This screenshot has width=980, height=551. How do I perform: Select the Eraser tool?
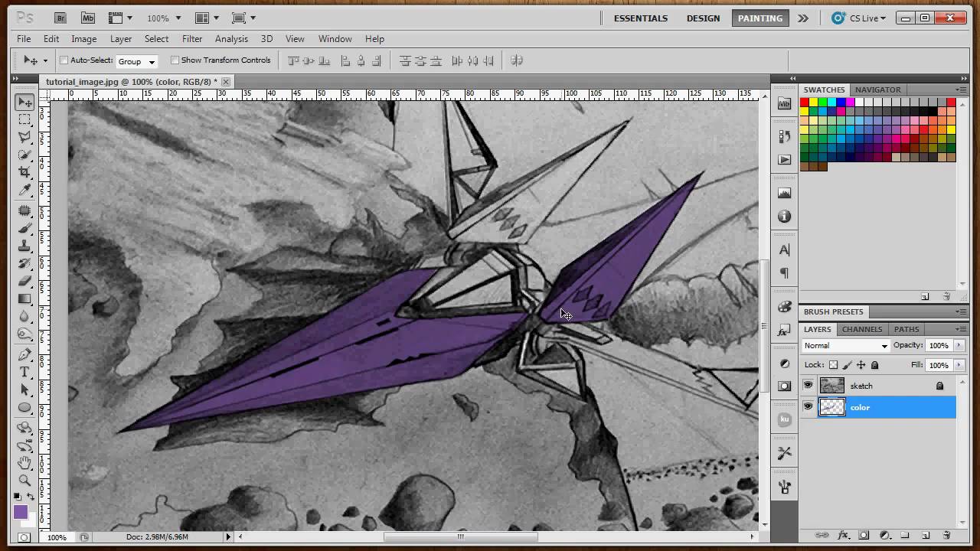tap(25, 281)
